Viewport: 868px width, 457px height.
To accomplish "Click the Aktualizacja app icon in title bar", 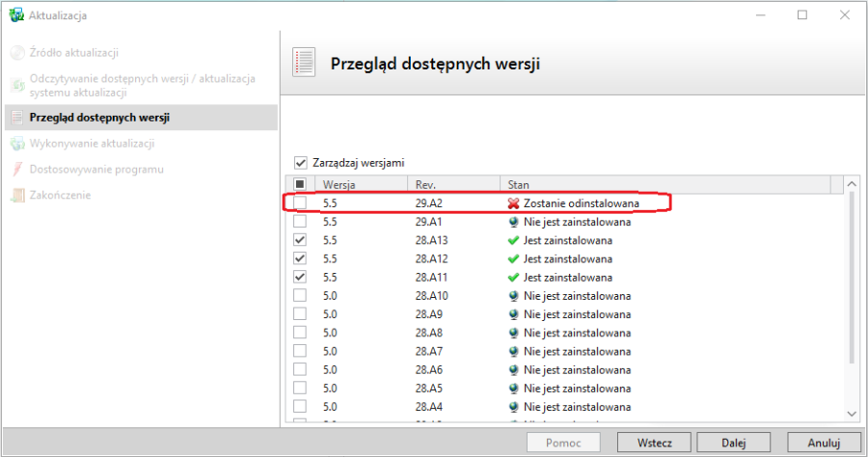I will [x=14, y=15].
